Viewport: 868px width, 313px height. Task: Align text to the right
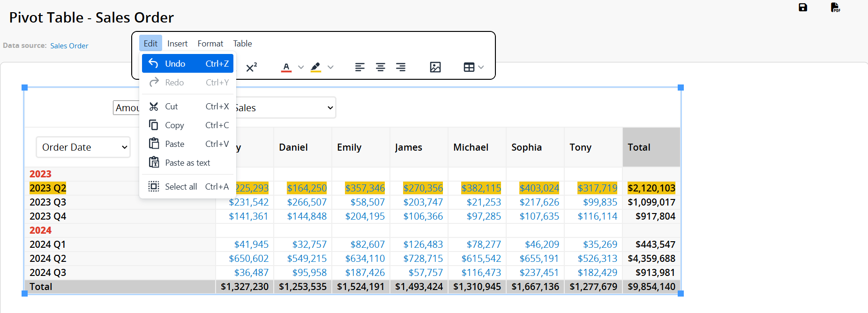click(x=401, y=67)
